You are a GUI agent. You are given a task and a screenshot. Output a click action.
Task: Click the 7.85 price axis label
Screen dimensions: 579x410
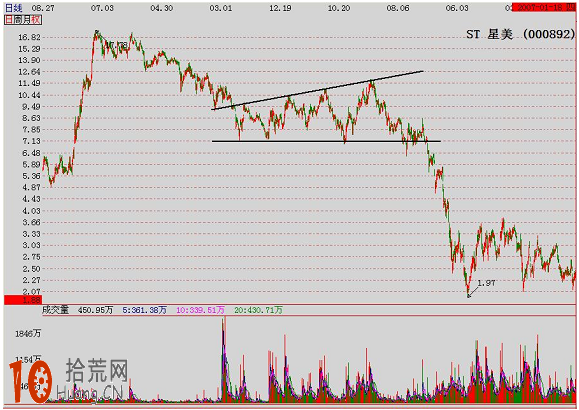click(31, 129)
